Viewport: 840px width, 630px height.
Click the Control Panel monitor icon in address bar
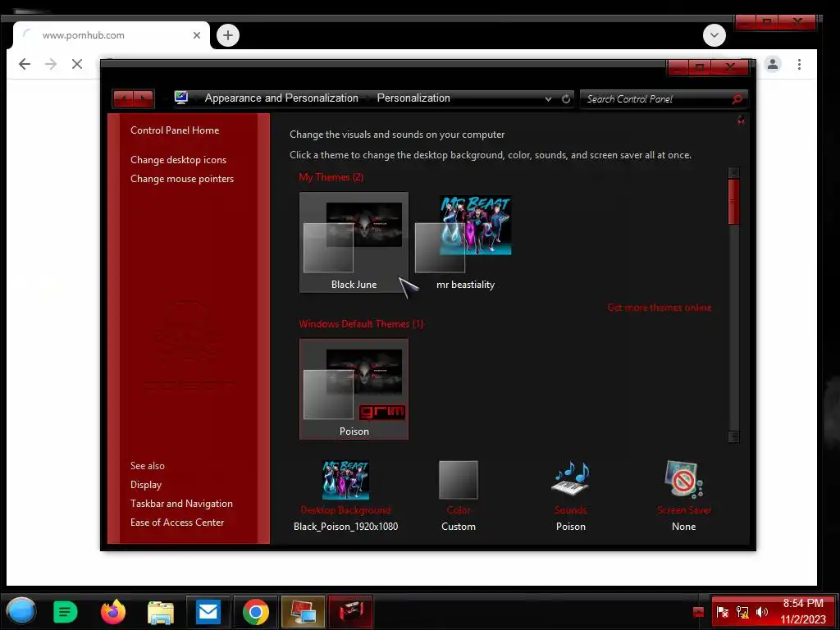181,98
